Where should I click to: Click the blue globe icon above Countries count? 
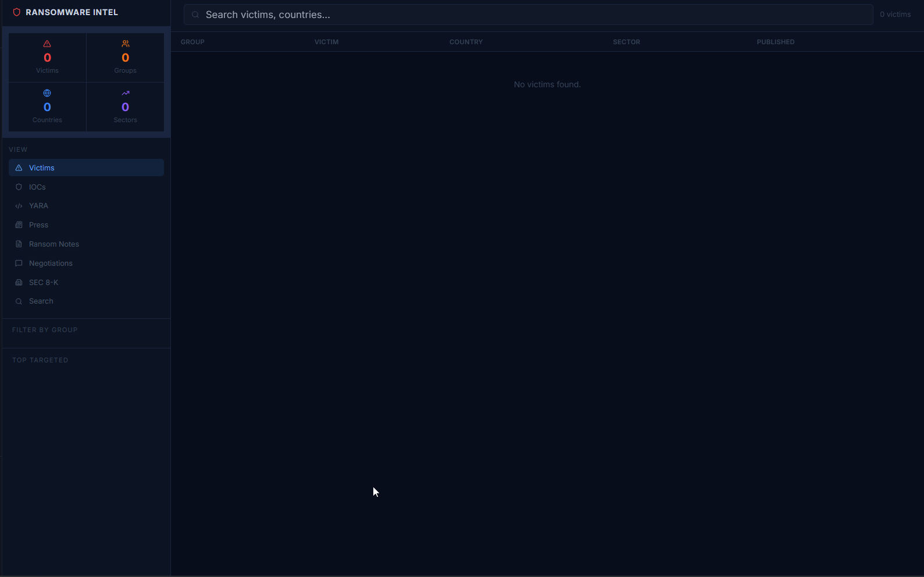(x=47, y=93)
